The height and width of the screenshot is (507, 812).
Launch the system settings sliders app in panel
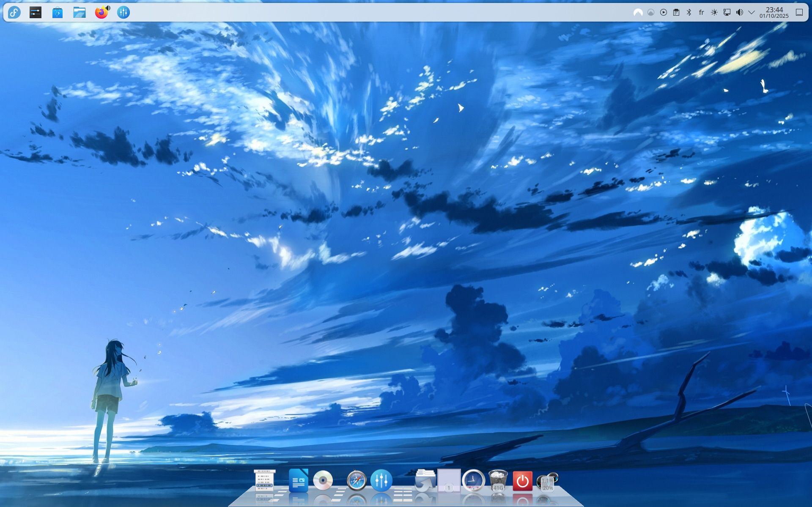point(36,12)
